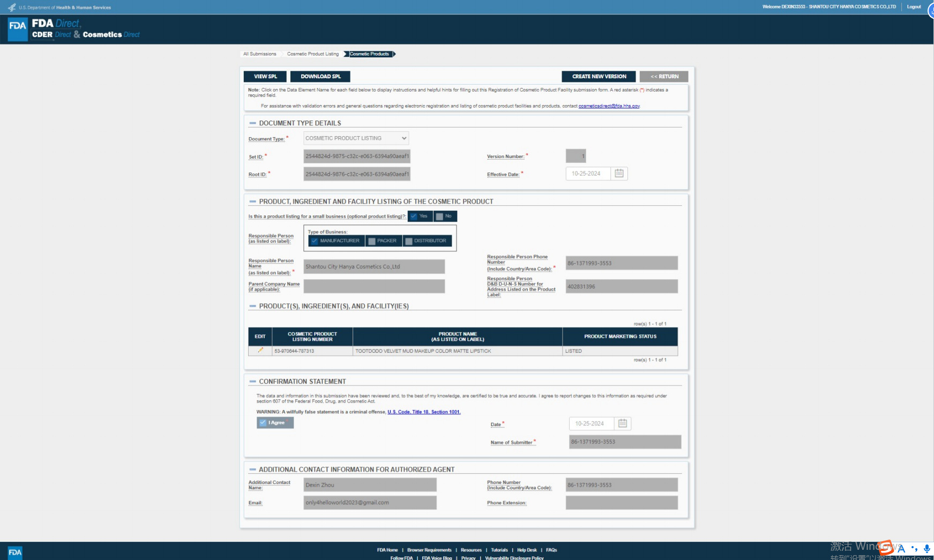The width and height of the screenshot is (934, 560).
Task: Toggle the PACKER business type
Action: click(x=383, y=241)
